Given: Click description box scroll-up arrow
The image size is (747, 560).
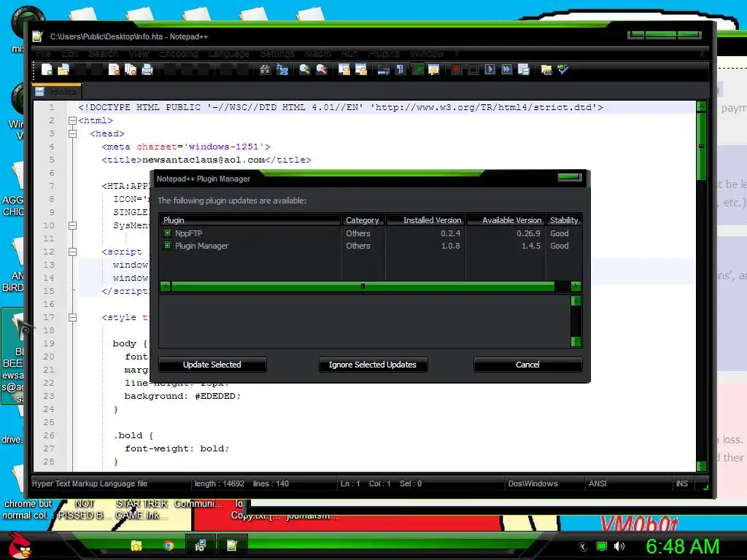Looking at the screenshot, I should tap(576, 301).
